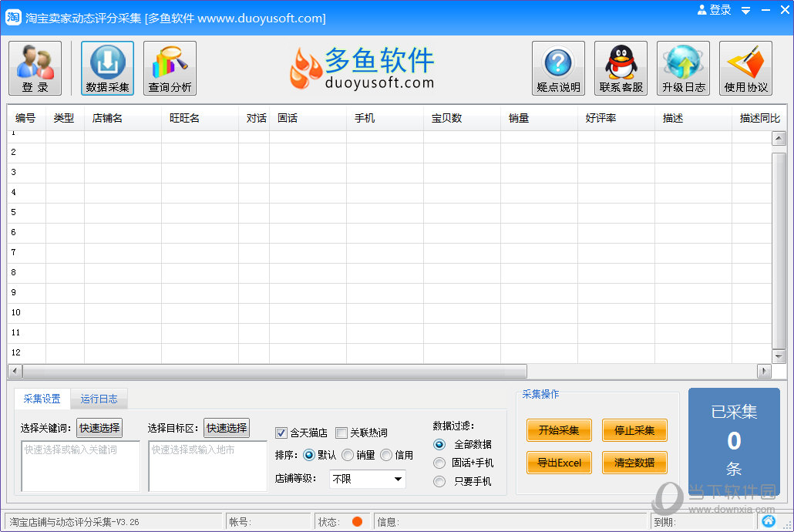The image size is (794, 532).
Task: Click the 开始采集 button
Action: click(559, 430)
